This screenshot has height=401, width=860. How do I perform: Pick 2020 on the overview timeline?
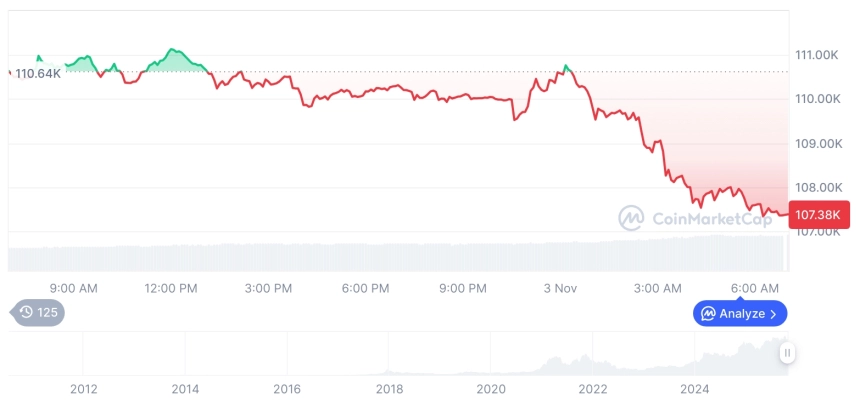(491, 388)
